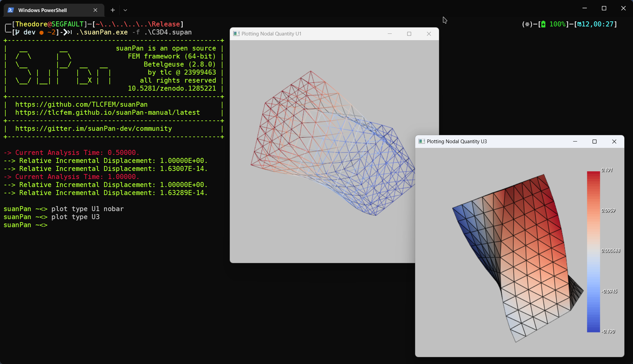This screenshot has height=364, width=633.
Task: Click the Plotting Nodal Quantity U1 title
Action: point(271,34)
